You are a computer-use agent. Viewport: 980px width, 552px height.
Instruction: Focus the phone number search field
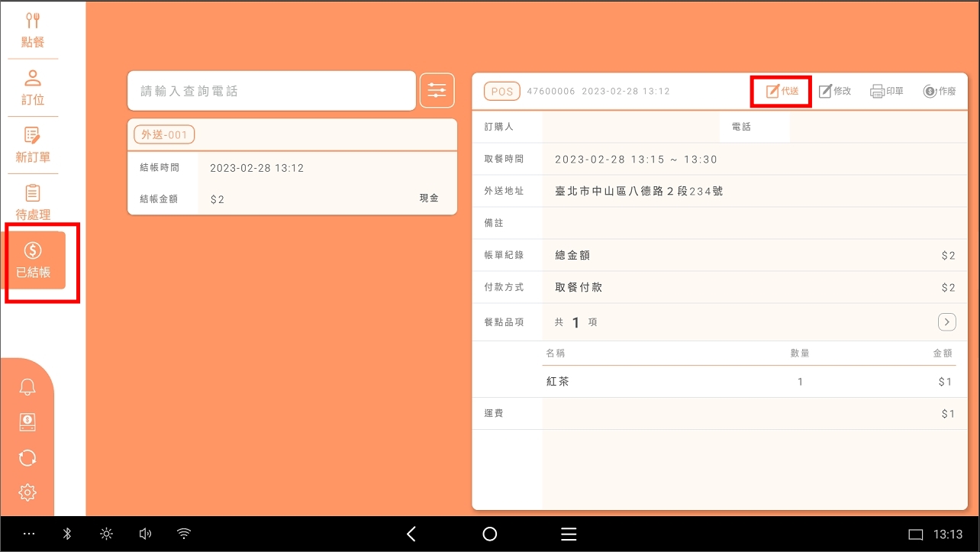tap(271, 91)
